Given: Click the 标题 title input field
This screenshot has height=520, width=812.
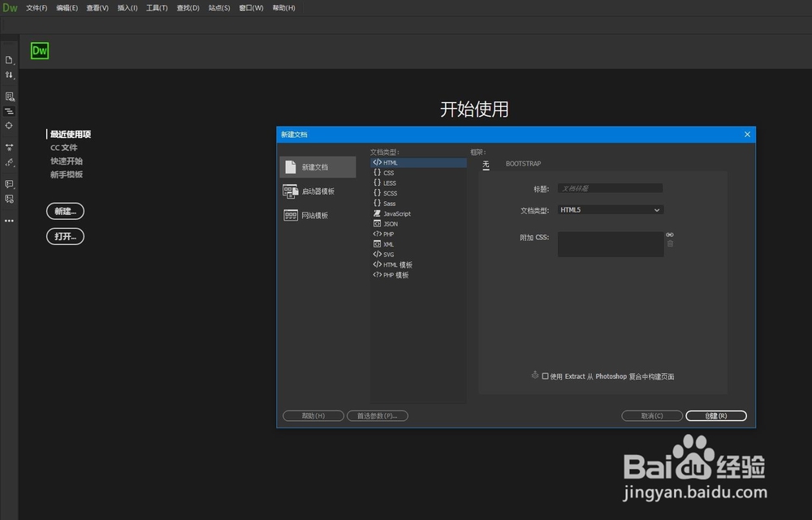Looking at the screenshot, I should [609, 187].
